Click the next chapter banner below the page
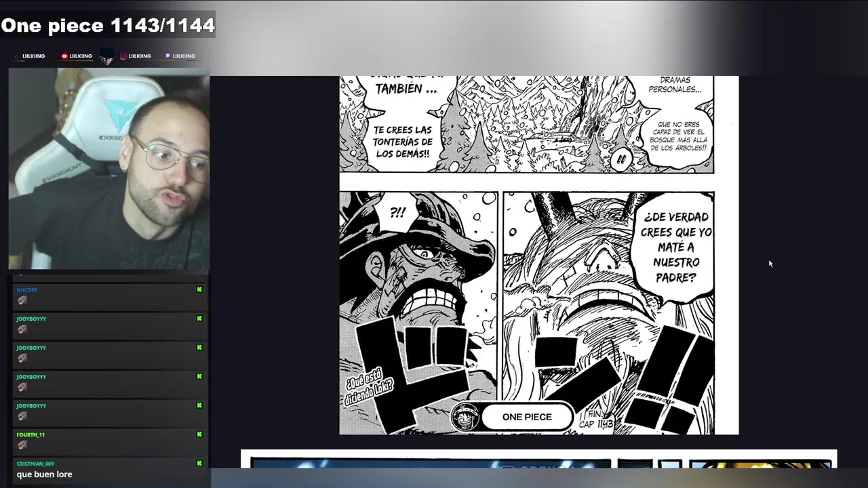The width and height of the screenshot is (868, 488). (x=539, y=459)
